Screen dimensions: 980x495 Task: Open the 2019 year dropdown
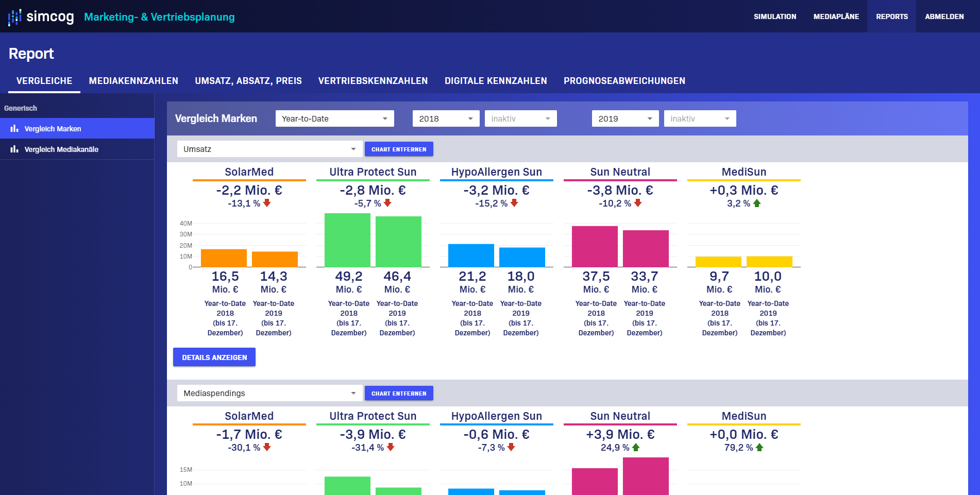626,118
